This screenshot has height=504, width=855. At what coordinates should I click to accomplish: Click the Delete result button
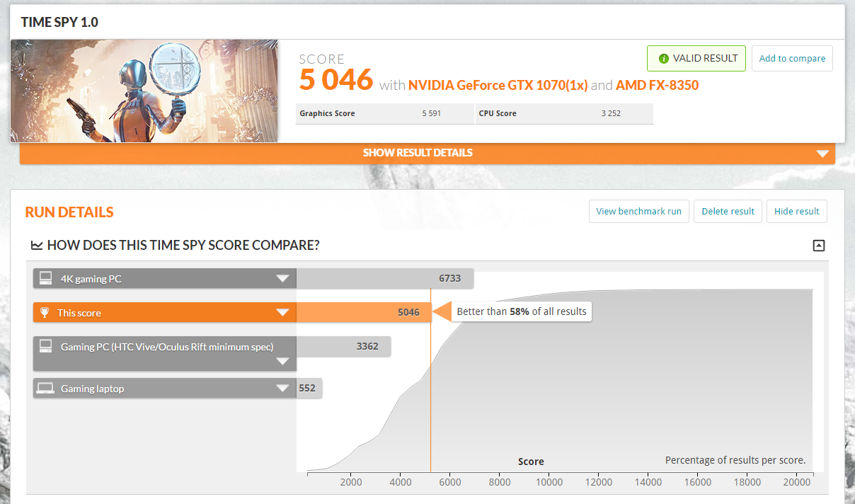[728, 211]
